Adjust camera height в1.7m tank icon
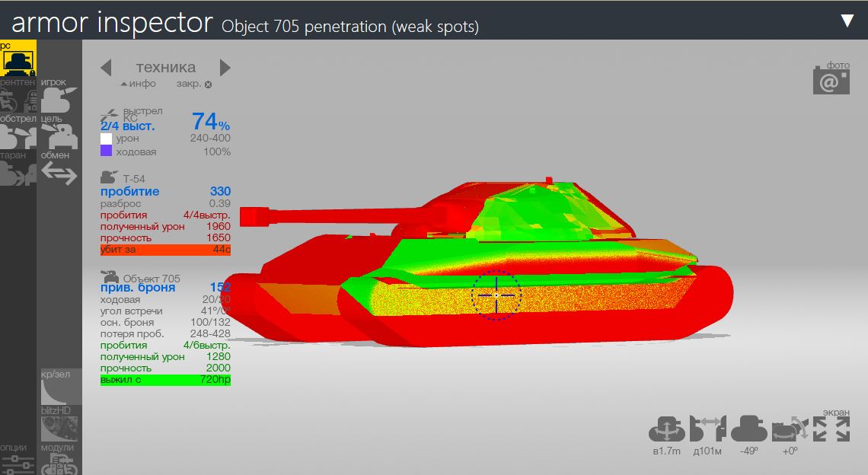 click(x=666, y=430)
